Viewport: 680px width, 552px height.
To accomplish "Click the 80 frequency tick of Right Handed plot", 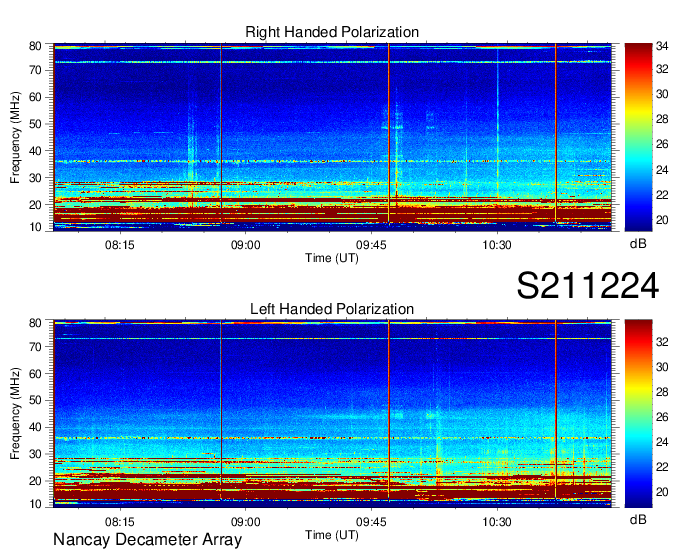I will (x=35, y=46).
